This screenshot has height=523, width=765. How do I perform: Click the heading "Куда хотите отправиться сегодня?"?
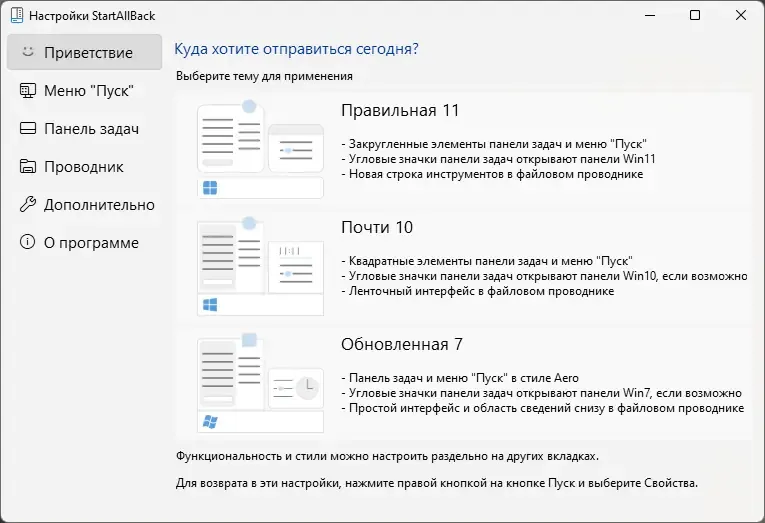(297, 49)
